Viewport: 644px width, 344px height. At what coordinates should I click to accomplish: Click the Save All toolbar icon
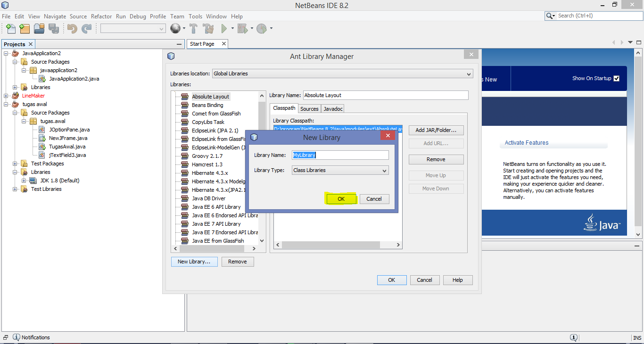click(54, 29)
